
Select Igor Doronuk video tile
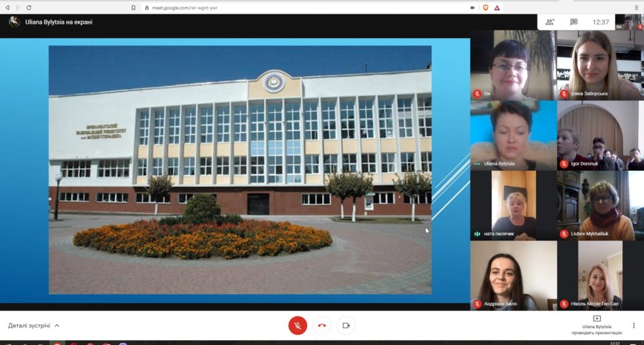click(600, 136)
